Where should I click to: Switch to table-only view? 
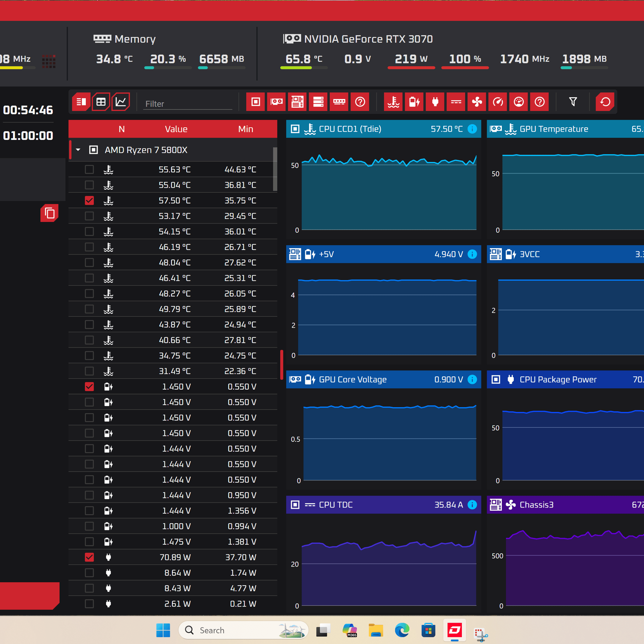click(x=101, y=102)
